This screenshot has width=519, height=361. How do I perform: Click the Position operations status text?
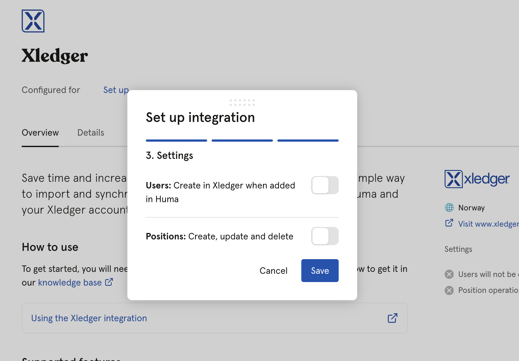pyautogui.click(x=488, y=290)
